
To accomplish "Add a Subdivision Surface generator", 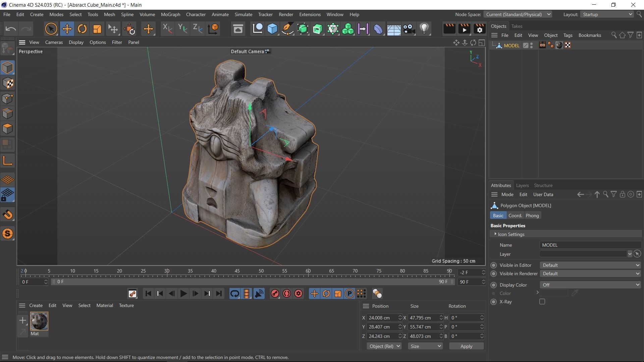I will click(x=303, y=29).
